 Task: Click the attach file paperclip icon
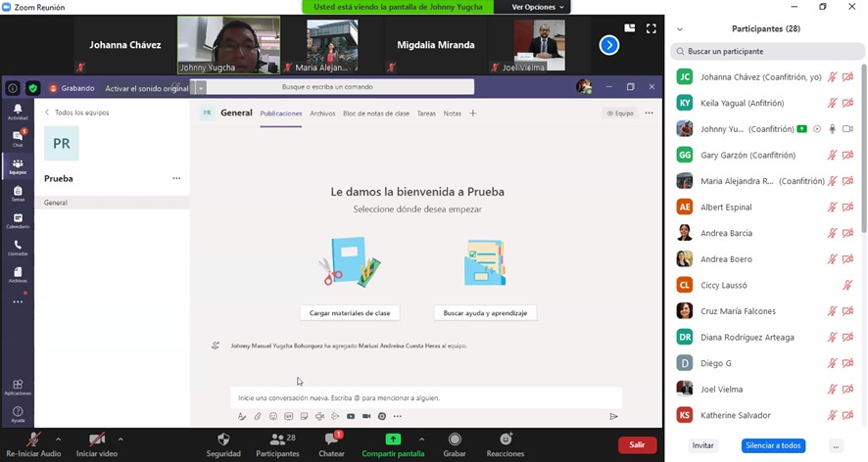(x=258, y=416)
